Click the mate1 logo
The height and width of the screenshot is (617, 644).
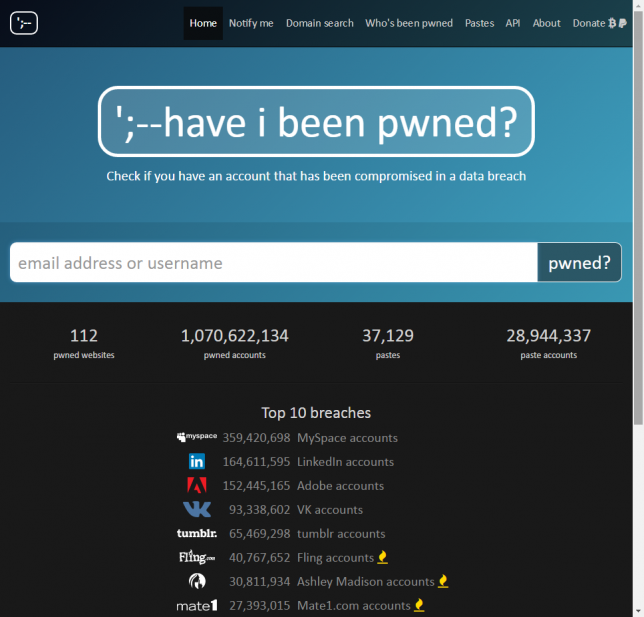tap(197, 605)
